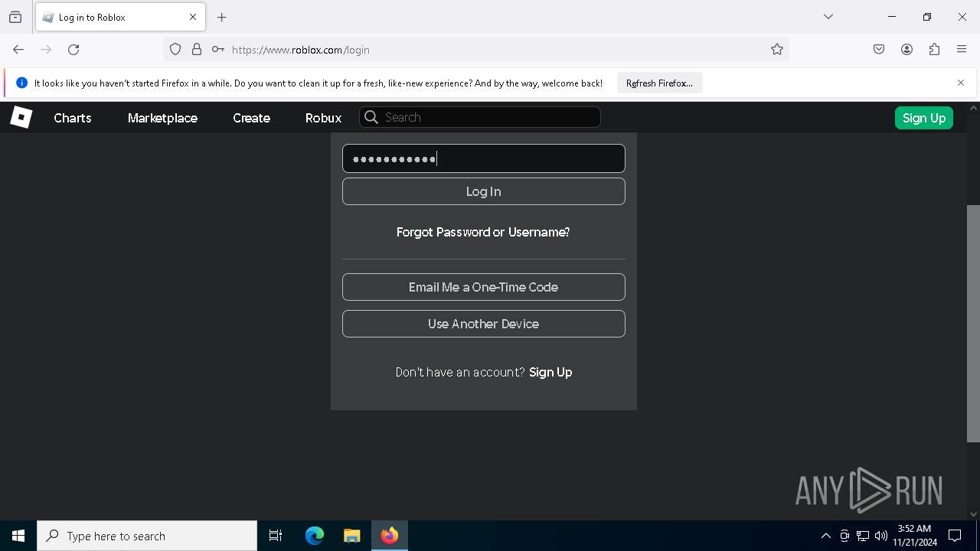The image size is (980, 551).
Task: Open the Windows notification center icon
Action: click(x=955, y=536)
